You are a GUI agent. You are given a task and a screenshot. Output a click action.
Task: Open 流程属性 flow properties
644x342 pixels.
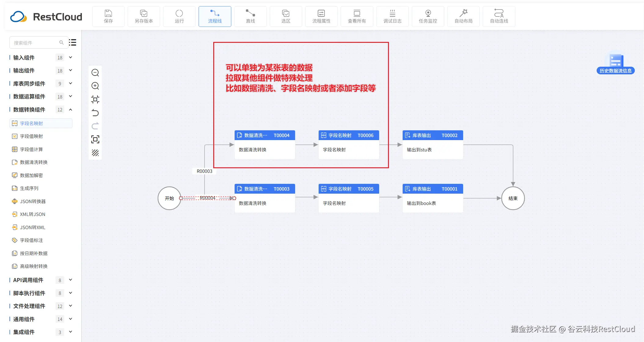click(321, 17)
